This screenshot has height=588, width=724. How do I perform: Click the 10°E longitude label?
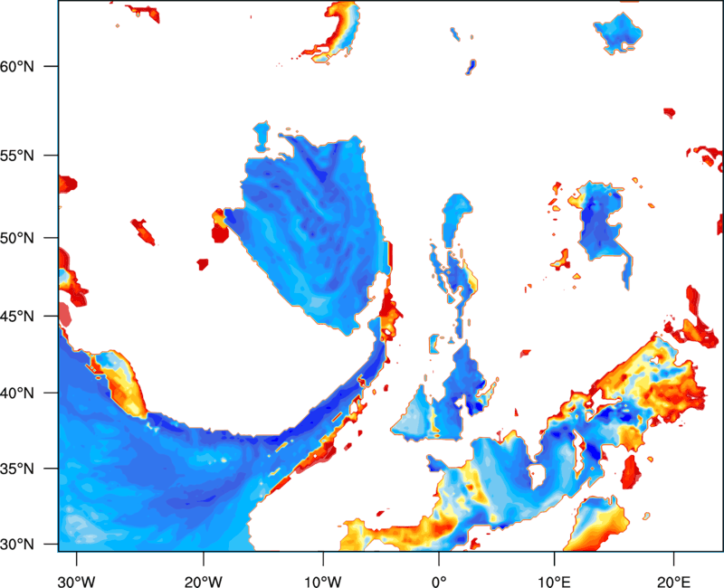pos(554,582)
